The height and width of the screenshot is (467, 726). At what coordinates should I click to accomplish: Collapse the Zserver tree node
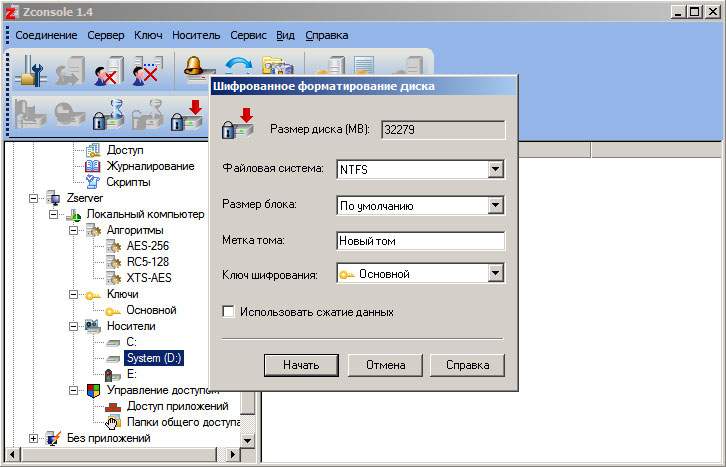pos(33,198)
